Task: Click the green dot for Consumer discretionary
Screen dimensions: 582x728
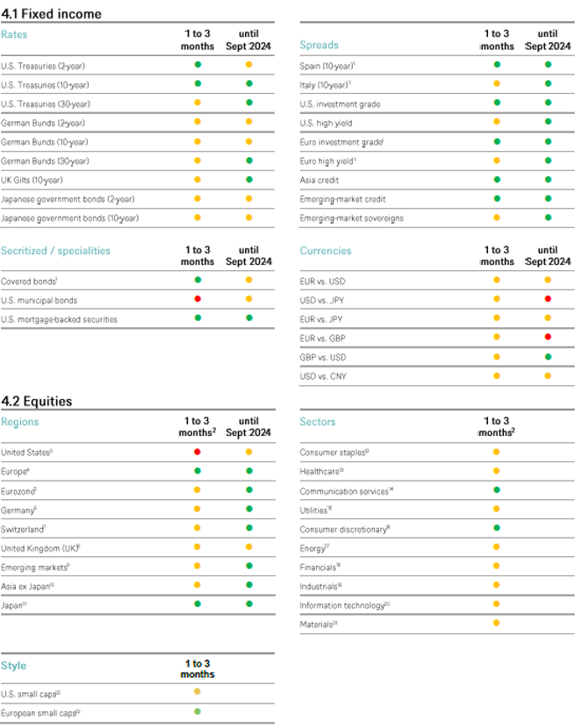Action: 496,528
